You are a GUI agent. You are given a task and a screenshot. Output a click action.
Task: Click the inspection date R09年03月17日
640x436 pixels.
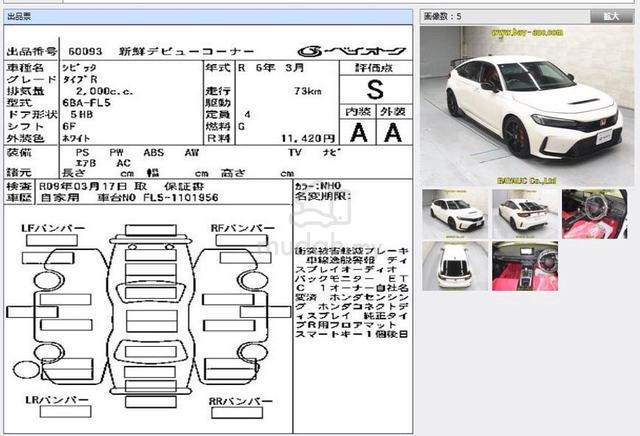tap(83, 187)
